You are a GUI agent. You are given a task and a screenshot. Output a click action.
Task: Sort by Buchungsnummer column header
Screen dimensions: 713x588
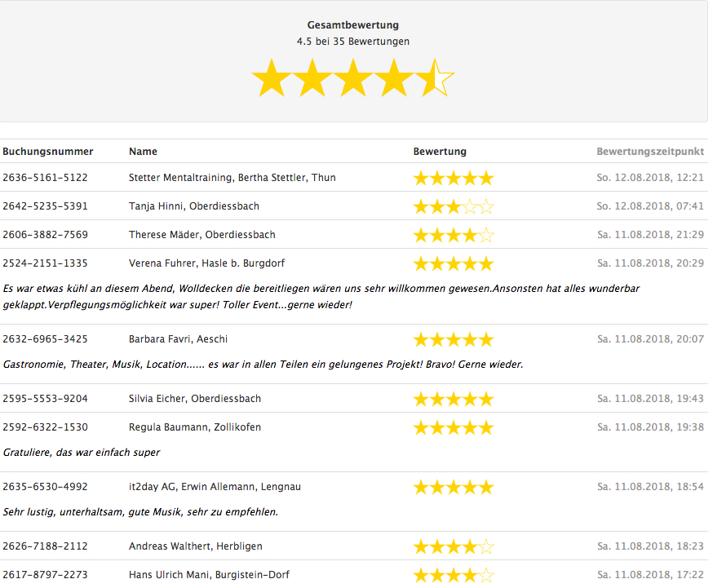[x=48, y=152]
